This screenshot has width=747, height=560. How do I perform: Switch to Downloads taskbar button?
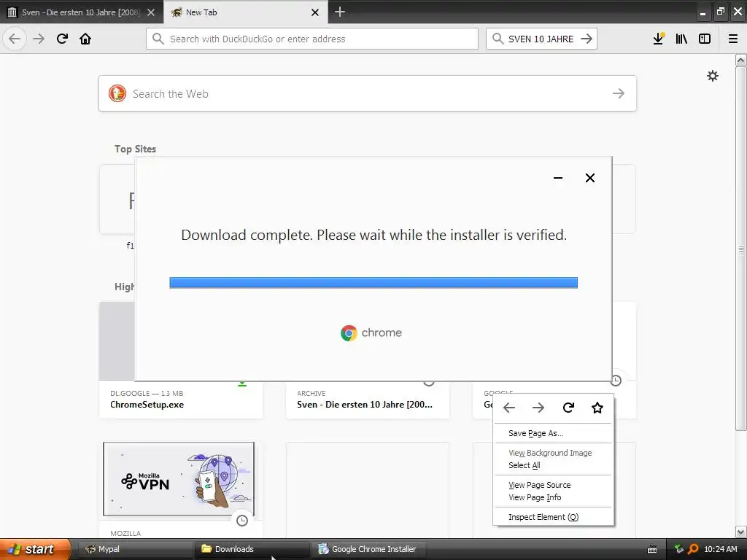252,549
